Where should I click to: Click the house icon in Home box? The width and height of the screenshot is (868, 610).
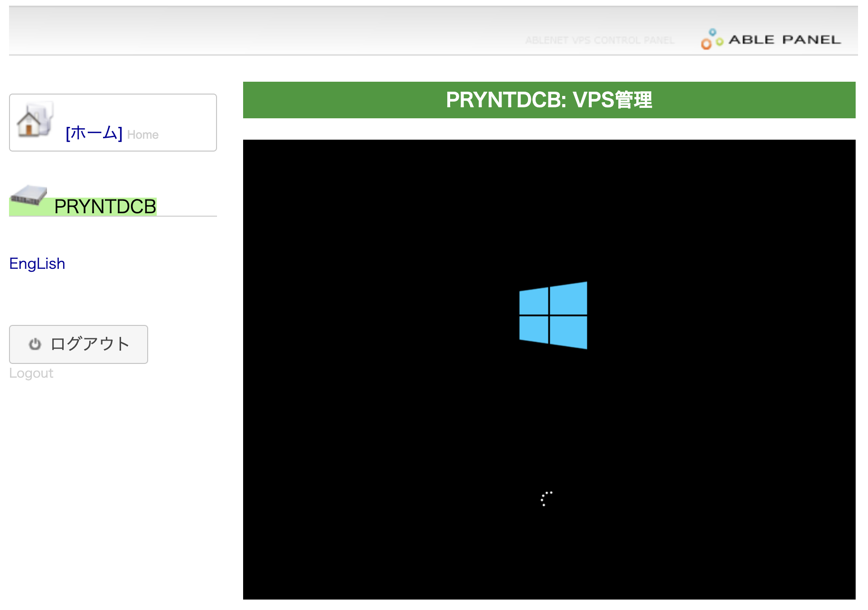click(x=34, y=121)
